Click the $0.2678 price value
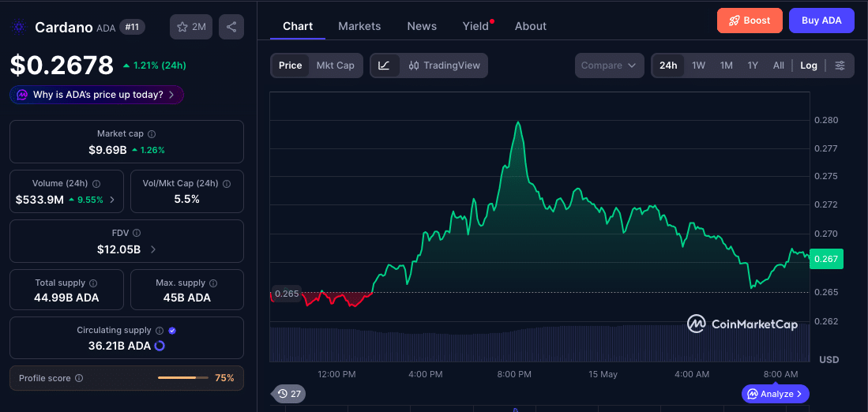868x412 pixels. (62, 66)
